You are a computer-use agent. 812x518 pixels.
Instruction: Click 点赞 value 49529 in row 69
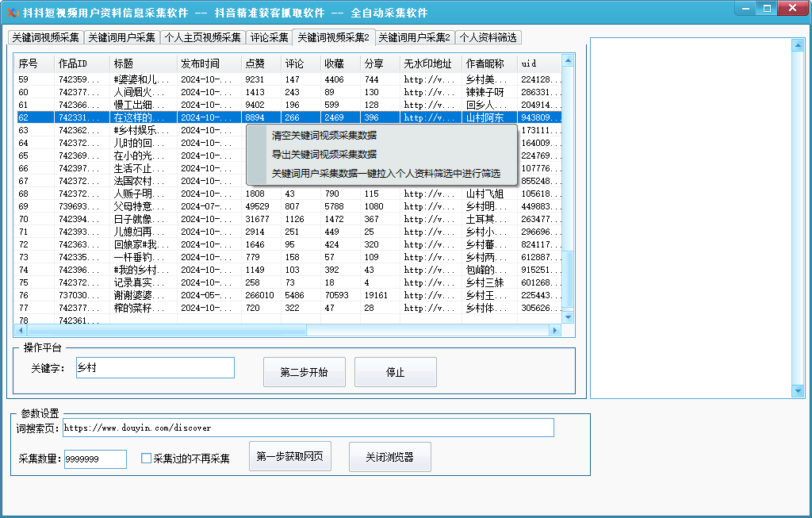[258, 206]
